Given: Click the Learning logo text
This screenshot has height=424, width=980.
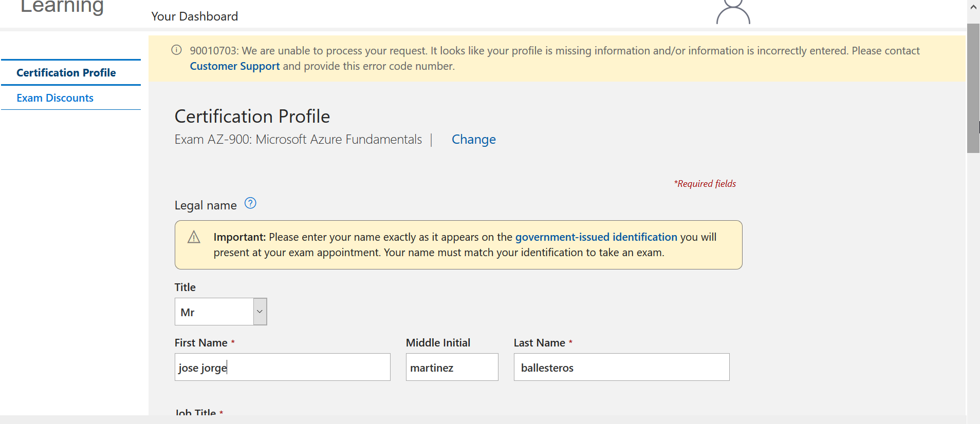Looking at the screenshot, I should (62, 7).
